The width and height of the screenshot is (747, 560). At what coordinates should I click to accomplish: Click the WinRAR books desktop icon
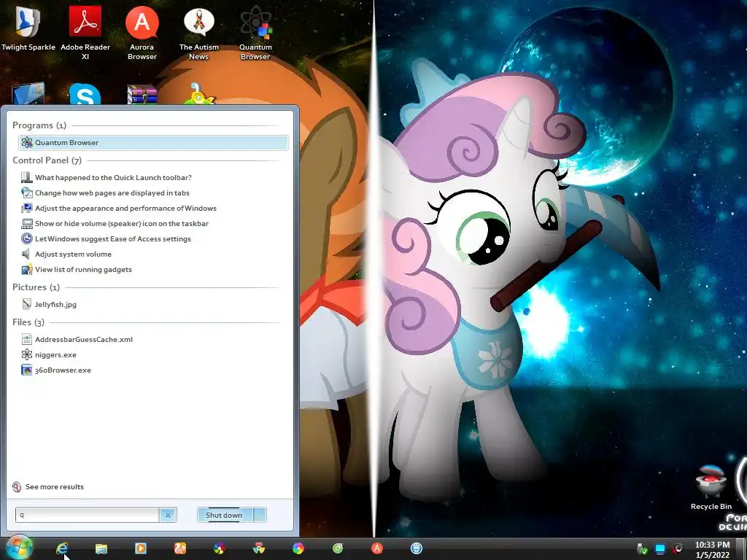click(142, 94)
